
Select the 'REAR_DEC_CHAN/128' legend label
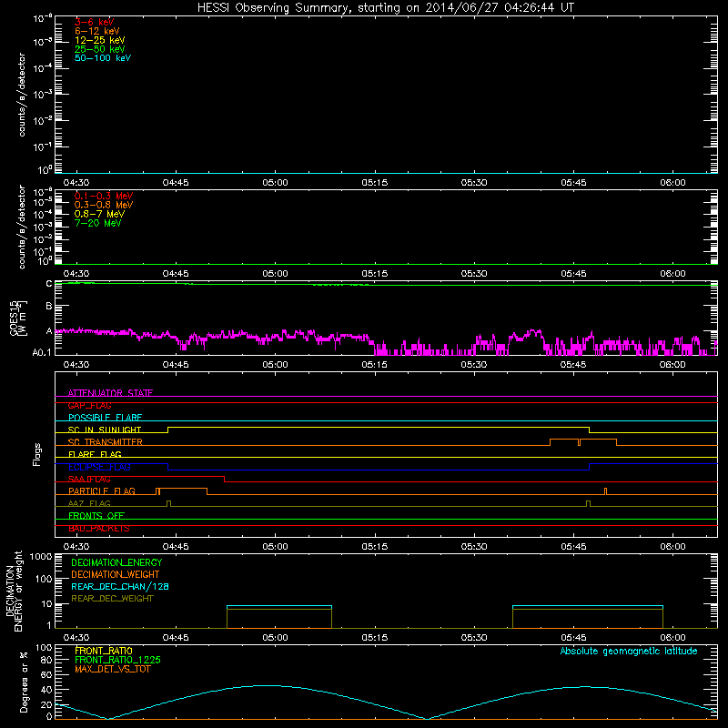click(120, 587)
